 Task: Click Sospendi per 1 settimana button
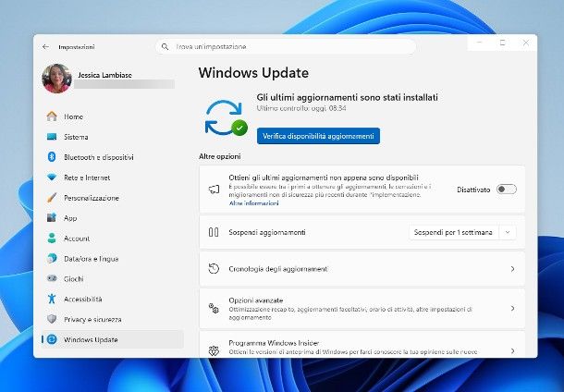453,232
